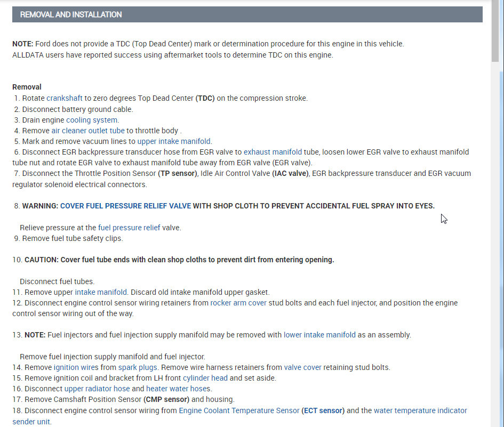This screenshot has width=504, height=427.
Task: Click the exhaust manifold link in step 6
Action: 273,152
